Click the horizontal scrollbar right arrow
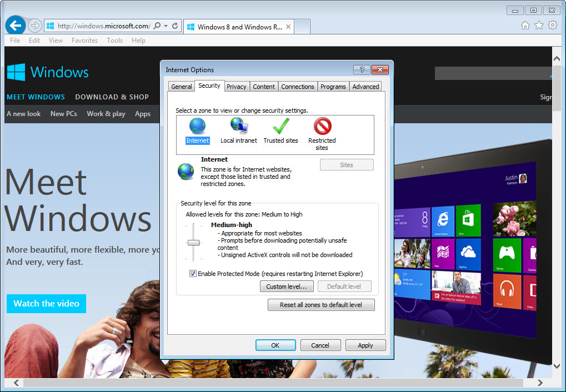This screenshot has width=566, height=392. pos(540,382)
